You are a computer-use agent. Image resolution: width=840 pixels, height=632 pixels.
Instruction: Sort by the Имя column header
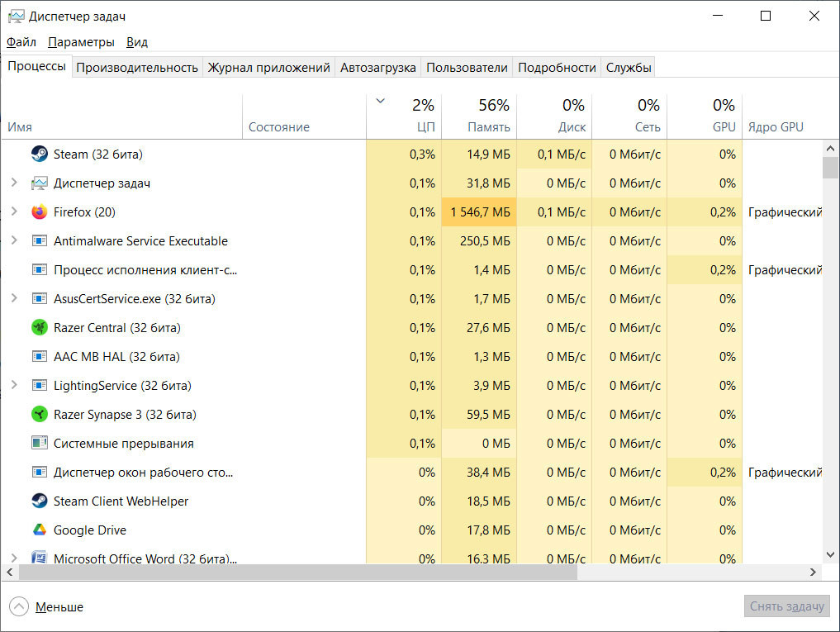[122, 116]
